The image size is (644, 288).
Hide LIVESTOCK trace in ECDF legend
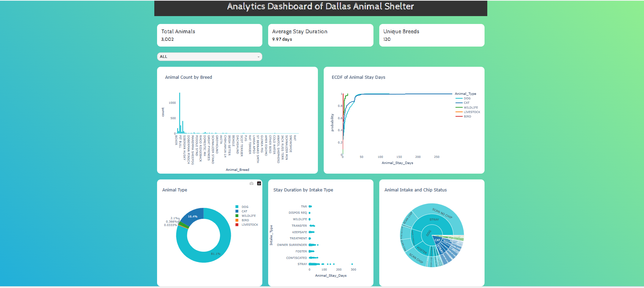472,112
